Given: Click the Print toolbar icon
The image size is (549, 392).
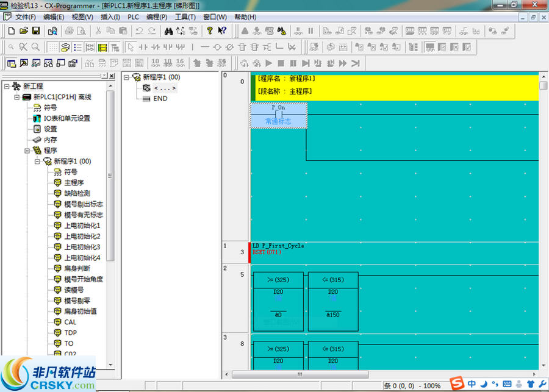Looking at the screenshot, I should point(69,31).
